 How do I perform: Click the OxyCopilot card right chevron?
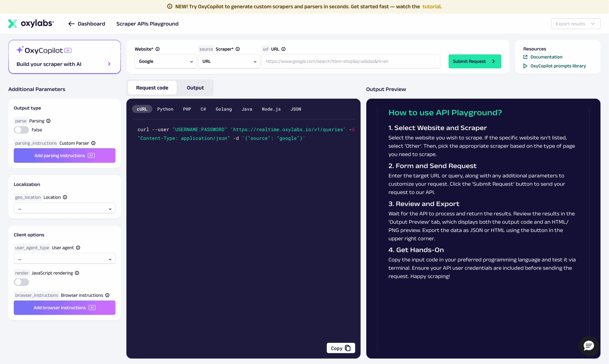click(109, 64)
